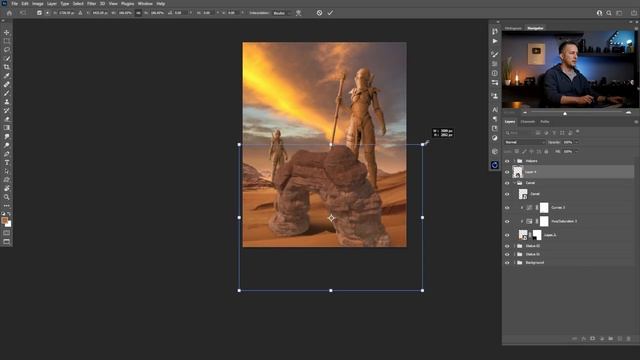
Task: Hide the Hue/Saturation 3 adjustment layer
Action: (x=507, y=222)
